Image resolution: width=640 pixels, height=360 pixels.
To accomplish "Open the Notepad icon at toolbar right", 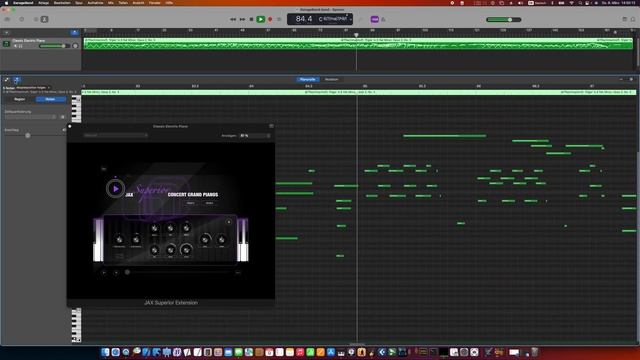I will point(624,19).
